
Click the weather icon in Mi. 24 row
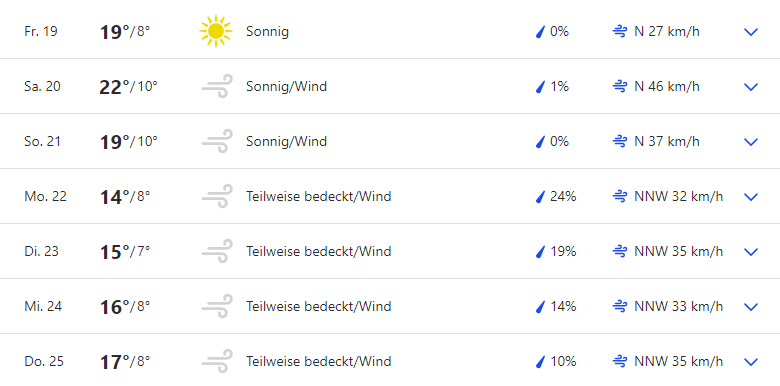[x=217, y=306]
